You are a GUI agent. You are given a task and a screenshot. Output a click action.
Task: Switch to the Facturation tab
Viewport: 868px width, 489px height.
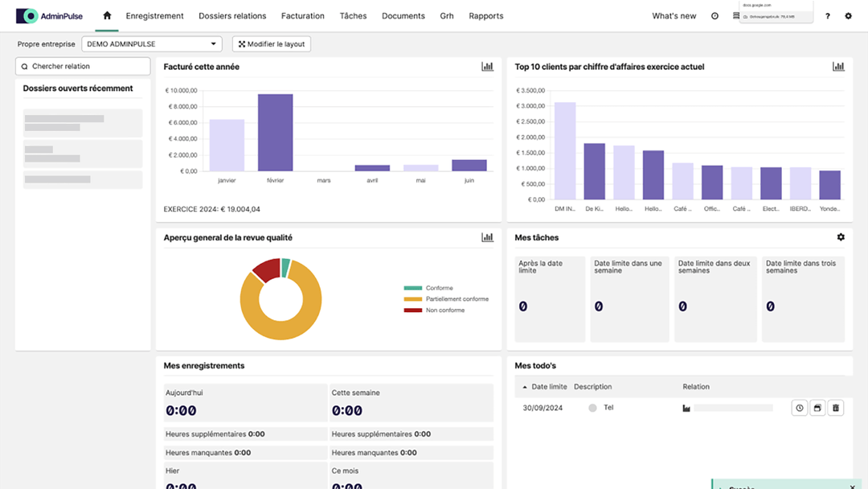tap(302, 15)
